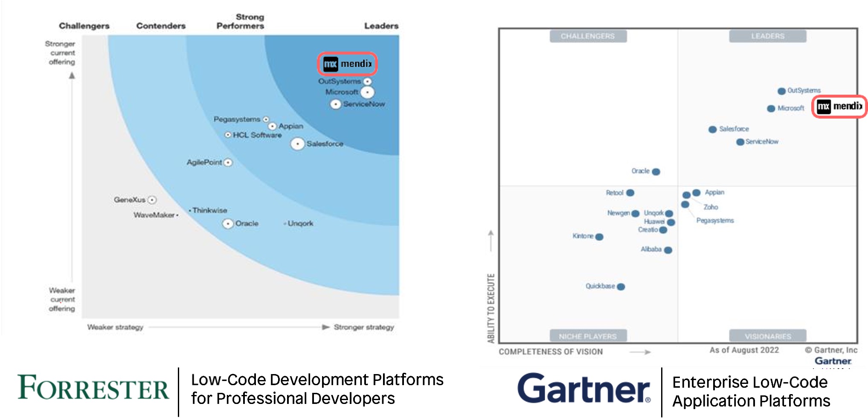Select the OutSystems dot in the Forrester chart
The image size is (868, 418).
click(367, 81)
